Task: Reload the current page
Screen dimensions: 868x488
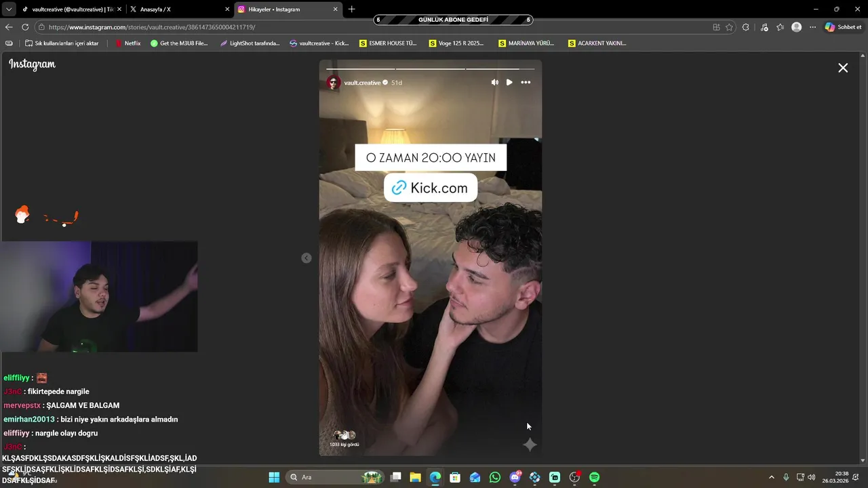Action: click(25, 27)
